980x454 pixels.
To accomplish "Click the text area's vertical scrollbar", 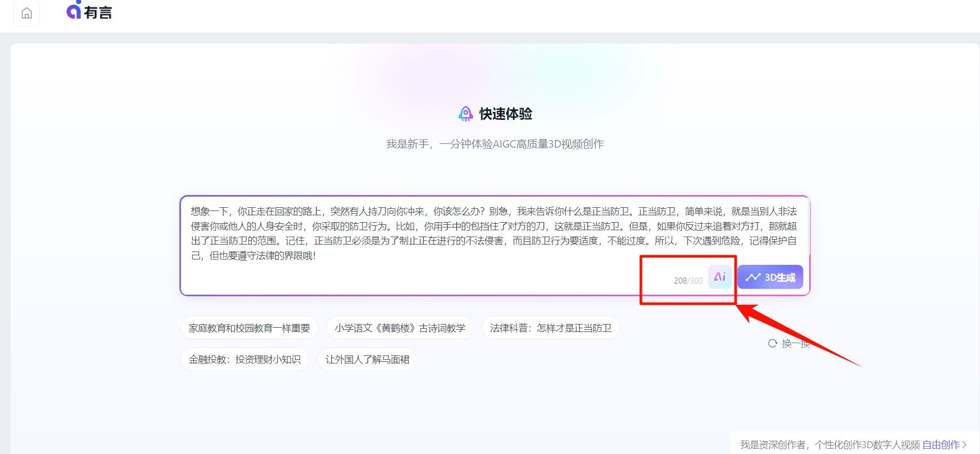I will pyautogui.click(x=809, y=226).
